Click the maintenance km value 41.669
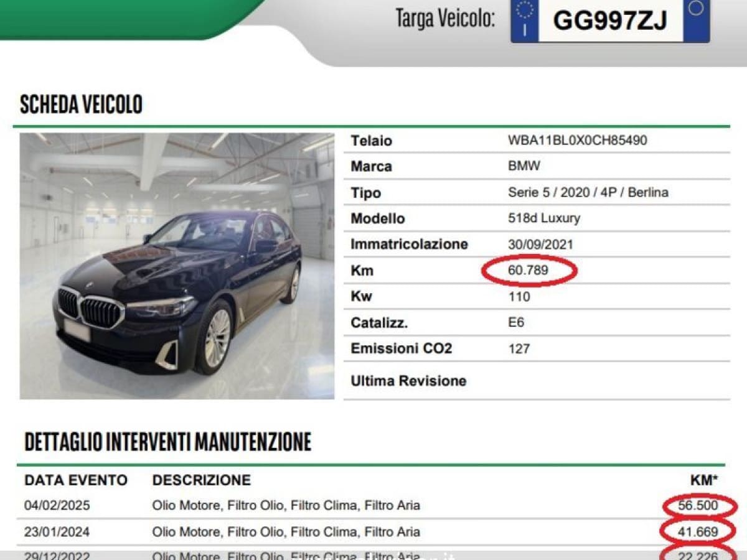Viewport: 747px width, 560px height. coord(698,532)
